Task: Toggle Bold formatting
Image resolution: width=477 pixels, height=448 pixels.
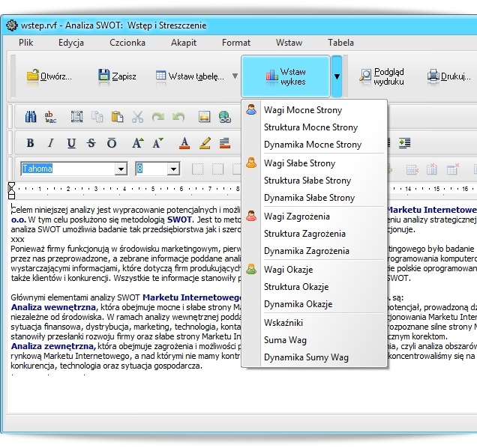Action: pyautogui.click(x=31, y=143)
